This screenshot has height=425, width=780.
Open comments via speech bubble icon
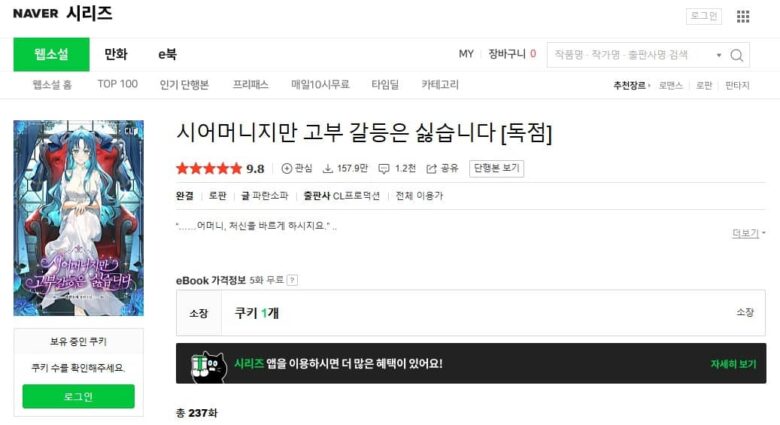pos(384,169)
